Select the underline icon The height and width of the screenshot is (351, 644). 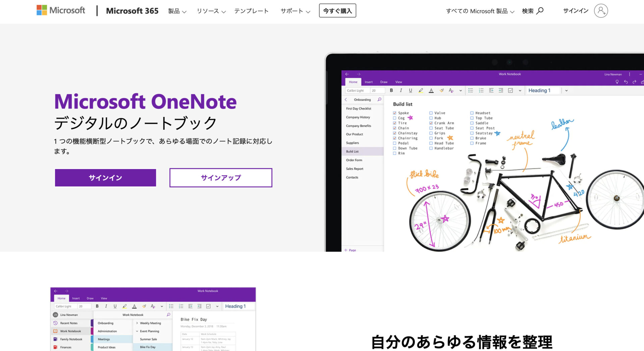[410, 91]
